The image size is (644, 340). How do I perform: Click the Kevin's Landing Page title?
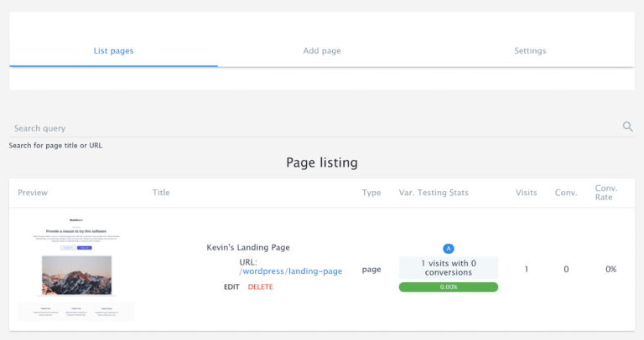point(248,247)
